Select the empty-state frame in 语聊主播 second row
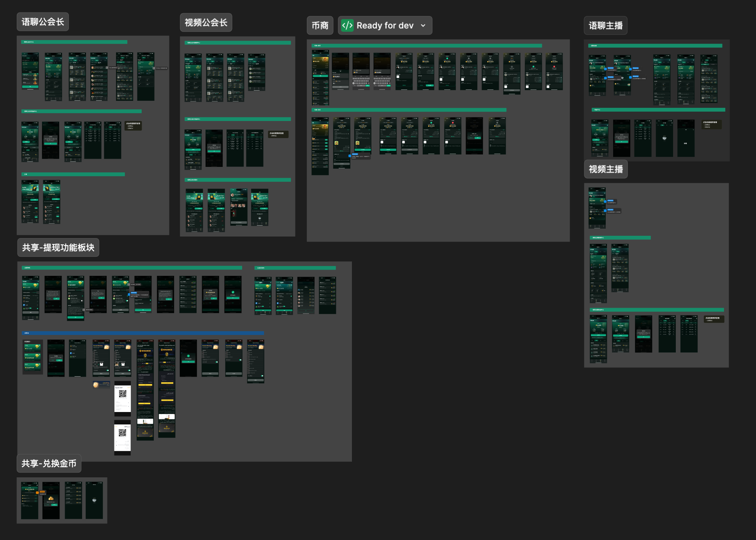The height and width of the screenshot is (540, 756). pos(664,138)
